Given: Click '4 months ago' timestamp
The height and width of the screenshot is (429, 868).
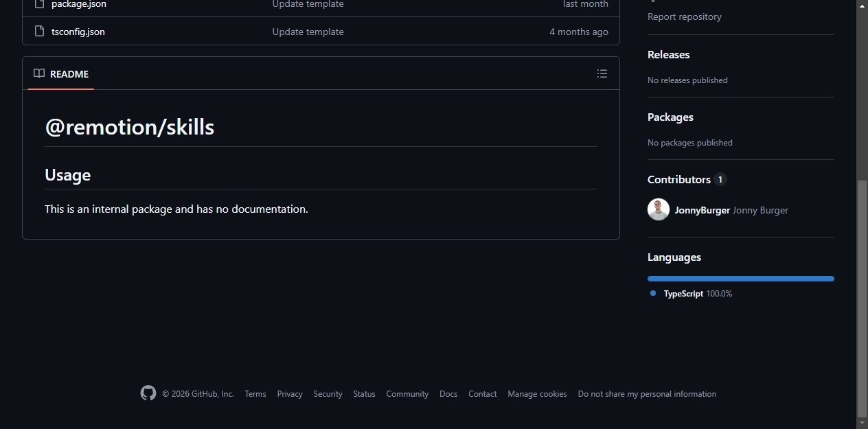Looking at the screenshot, I should click(579, 32).
